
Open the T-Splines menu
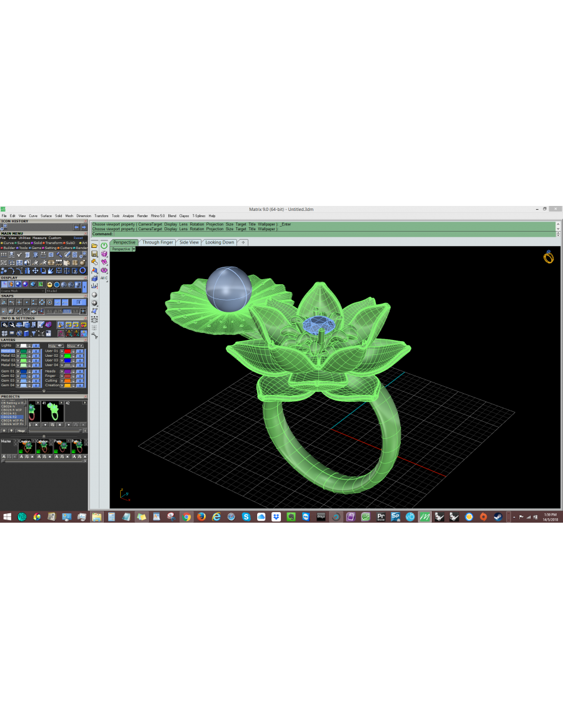[199, 216]
